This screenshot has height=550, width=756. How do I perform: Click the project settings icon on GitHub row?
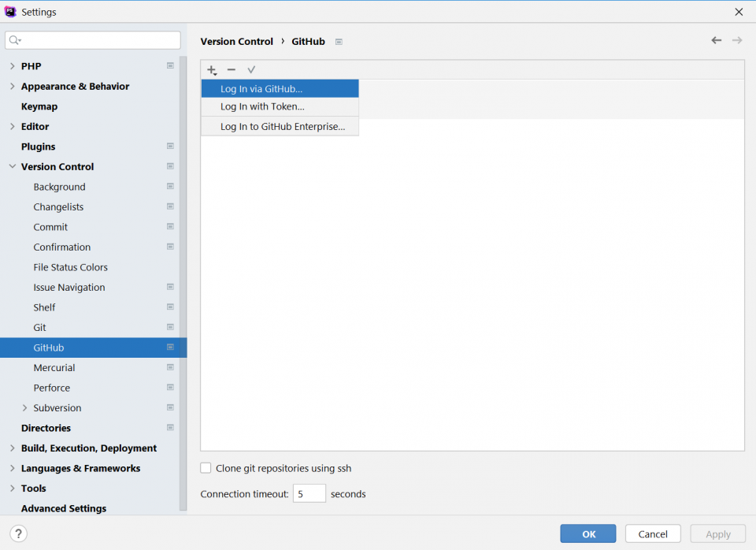tap(170, 347)
